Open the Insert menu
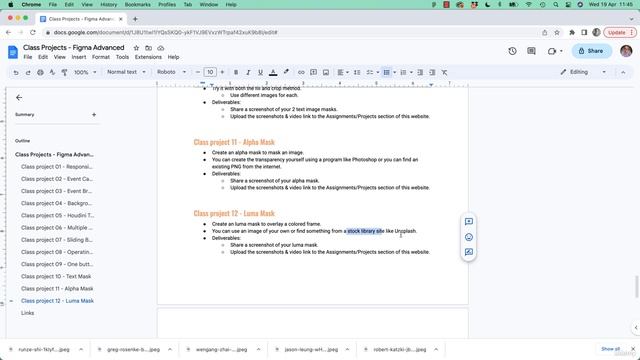 click(79, 57)
